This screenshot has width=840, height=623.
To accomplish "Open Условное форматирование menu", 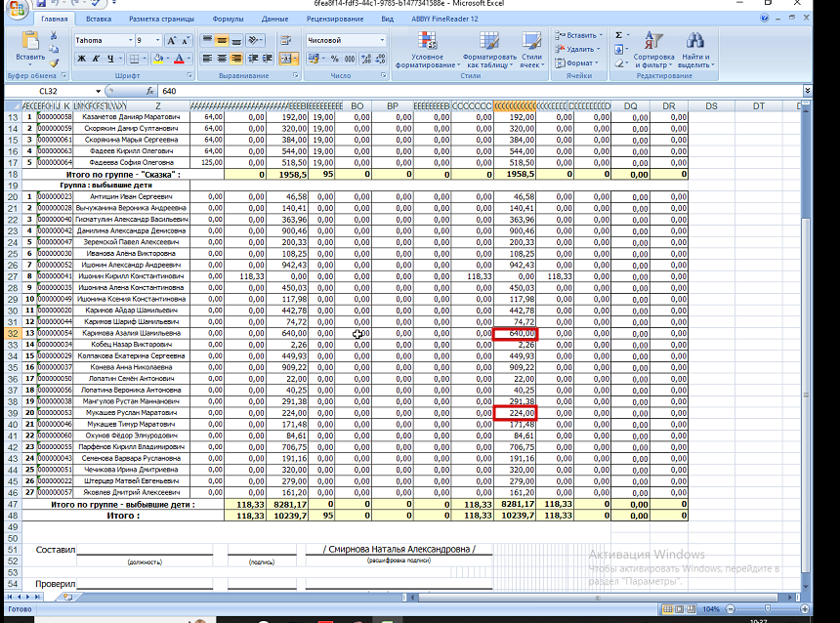I will 428,51.
